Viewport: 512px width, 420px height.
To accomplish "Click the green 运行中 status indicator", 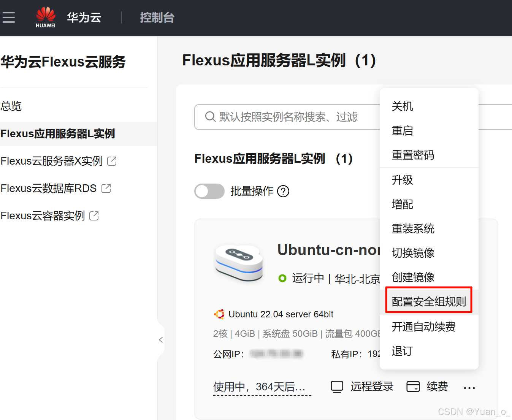I will (282, 278).
